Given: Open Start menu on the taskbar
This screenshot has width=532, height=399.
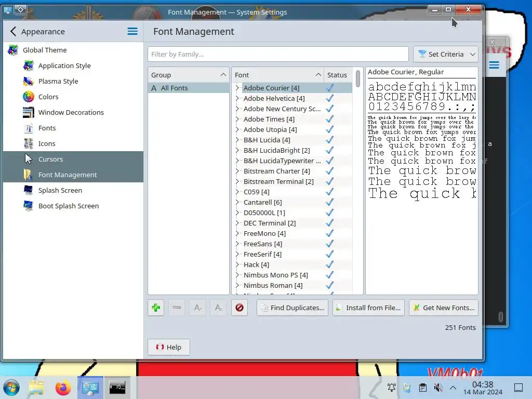Looking at the screenshot, I should (11, 388).
